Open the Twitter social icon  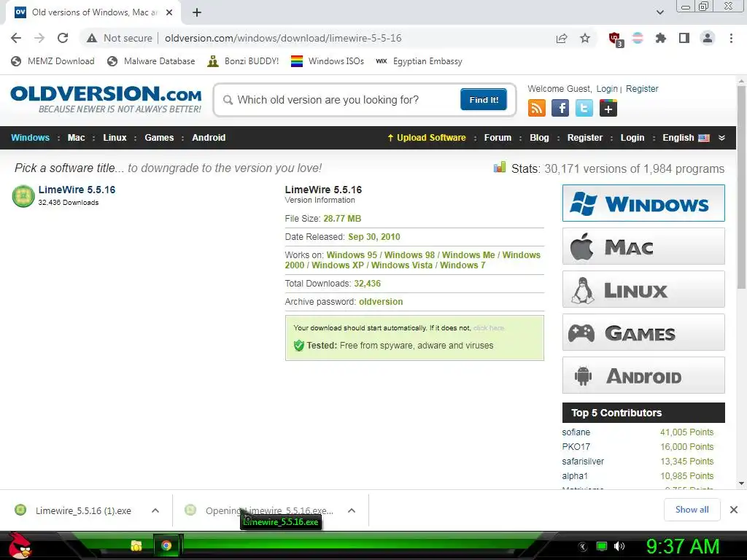[x=584, y=108]
